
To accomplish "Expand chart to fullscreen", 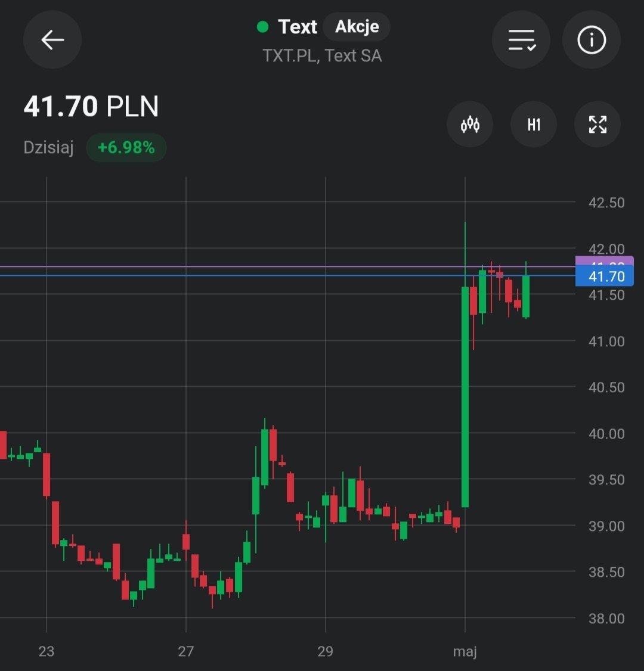I will (597, 125).
